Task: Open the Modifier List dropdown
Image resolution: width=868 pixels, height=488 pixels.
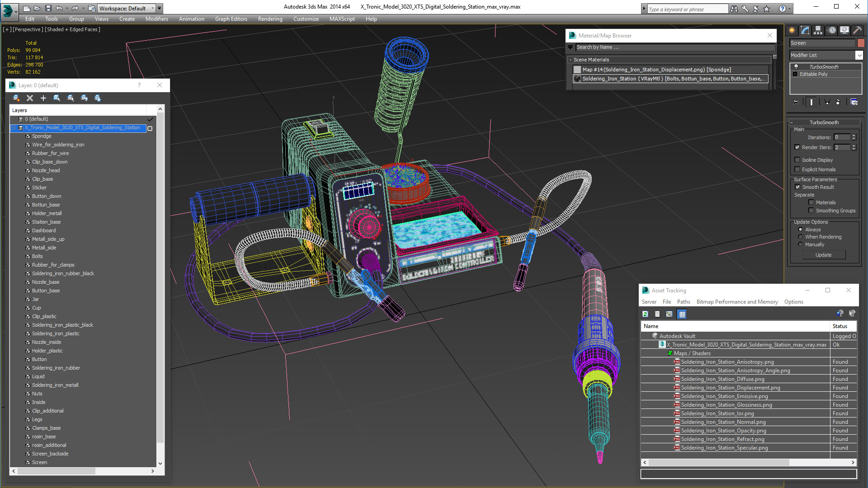Action: (859, 55)
